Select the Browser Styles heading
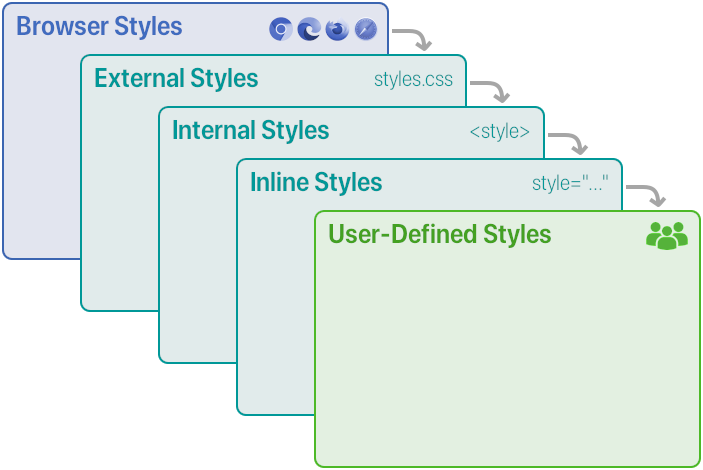703x470 pixels. 99,27
